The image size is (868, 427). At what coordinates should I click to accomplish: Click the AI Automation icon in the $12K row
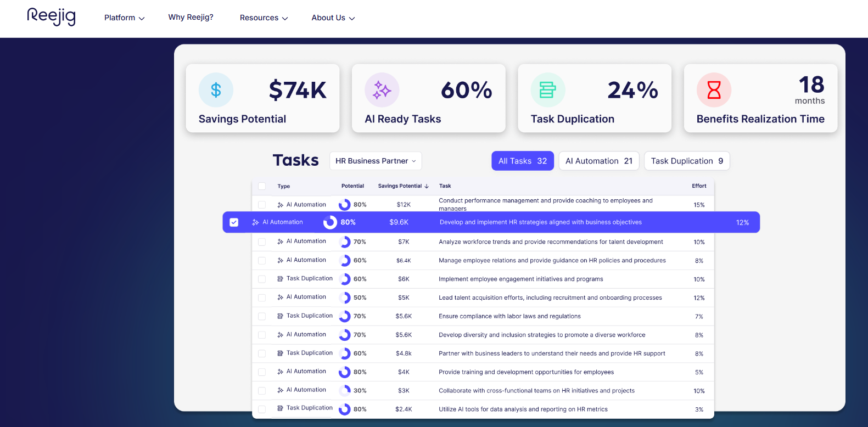(280, 205)
